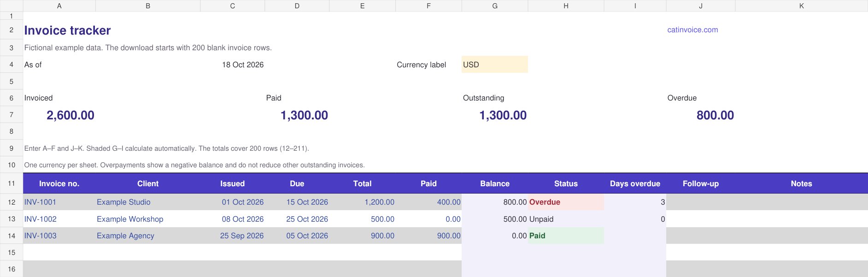This screenshot has width=868, height=277.
Task: Select client Example Agency
Action: (x=148, y=236)
